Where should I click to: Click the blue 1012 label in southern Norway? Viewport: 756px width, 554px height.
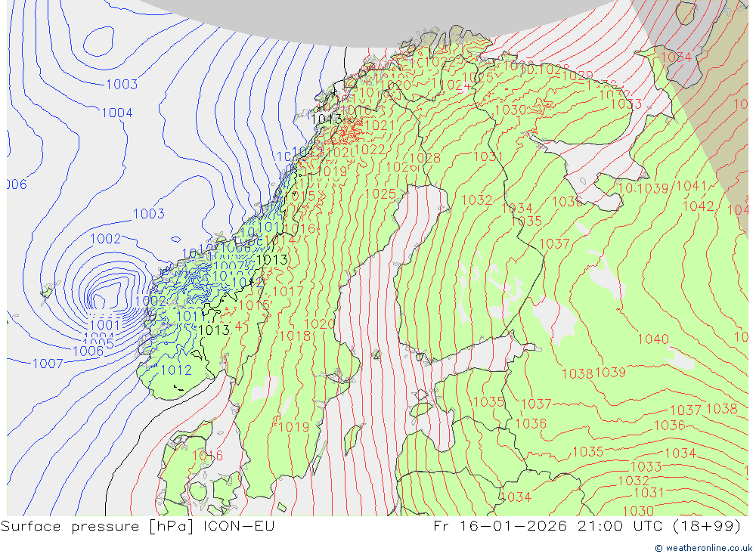pos(176,370)
